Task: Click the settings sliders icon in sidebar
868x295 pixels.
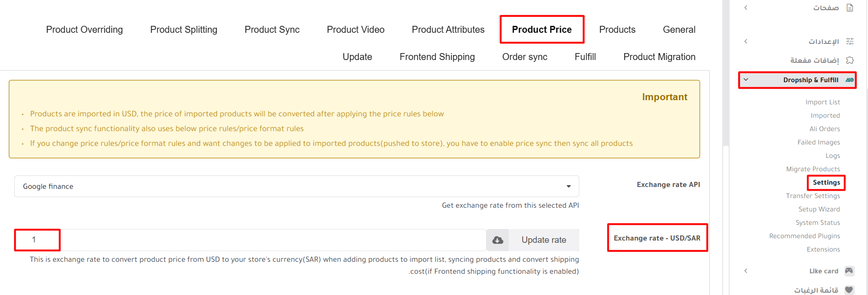Action: (850, 42)
